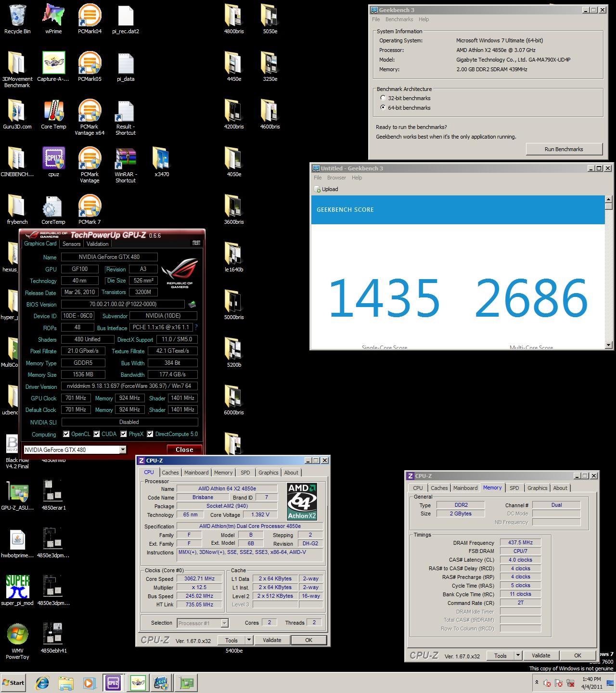Click GPU-Z BIOS save chip icon
The height and width of the screenshot is (693, 616).
(192, 304)
